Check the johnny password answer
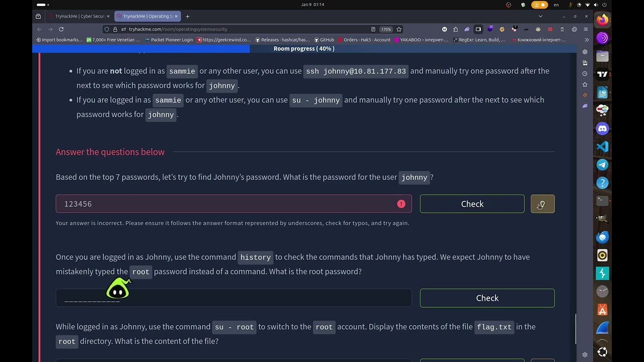The width and height of the screenshot is (644, 362). [472, 204]
